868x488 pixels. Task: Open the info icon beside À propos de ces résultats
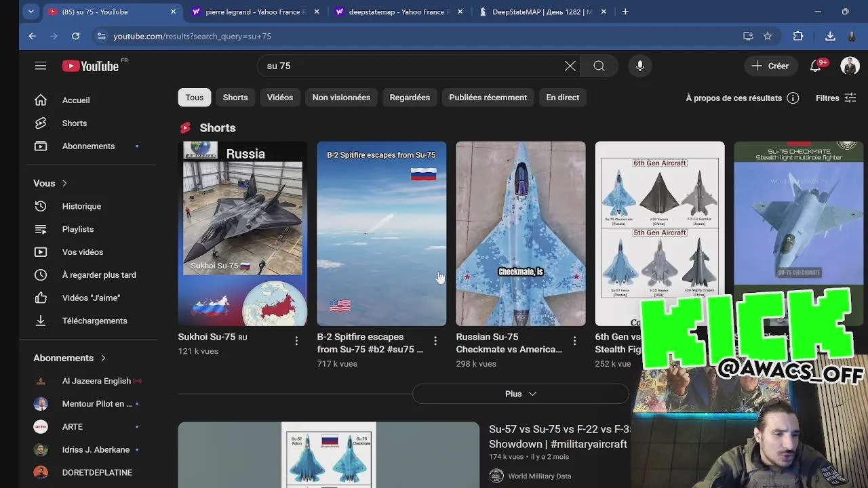pyautogui.click(x=793, y=98)
